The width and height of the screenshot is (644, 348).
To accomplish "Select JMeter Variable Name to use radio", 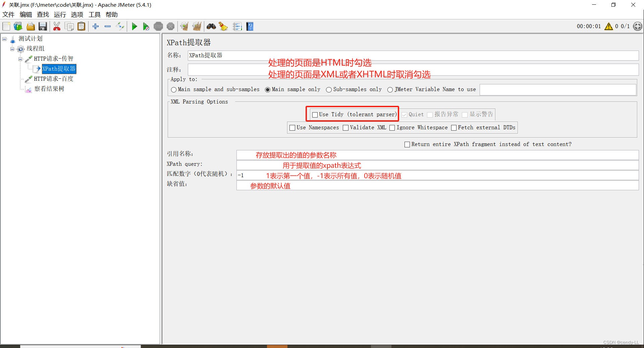I will [390, 90].
